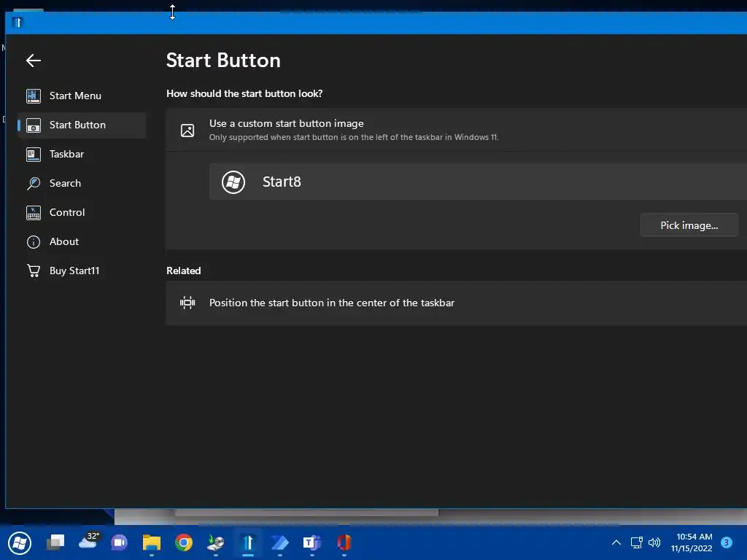
Task: Open File Explorer from the taskbar
Action: (x=152, y=542)
